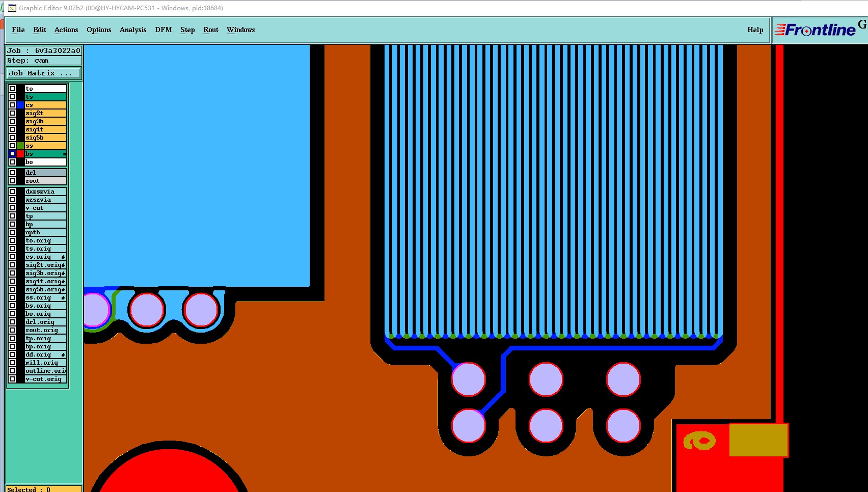The width and height of the screenshot is (868, 492).
Task: Select the ts.orig layer row
Action: click(46, 249)
